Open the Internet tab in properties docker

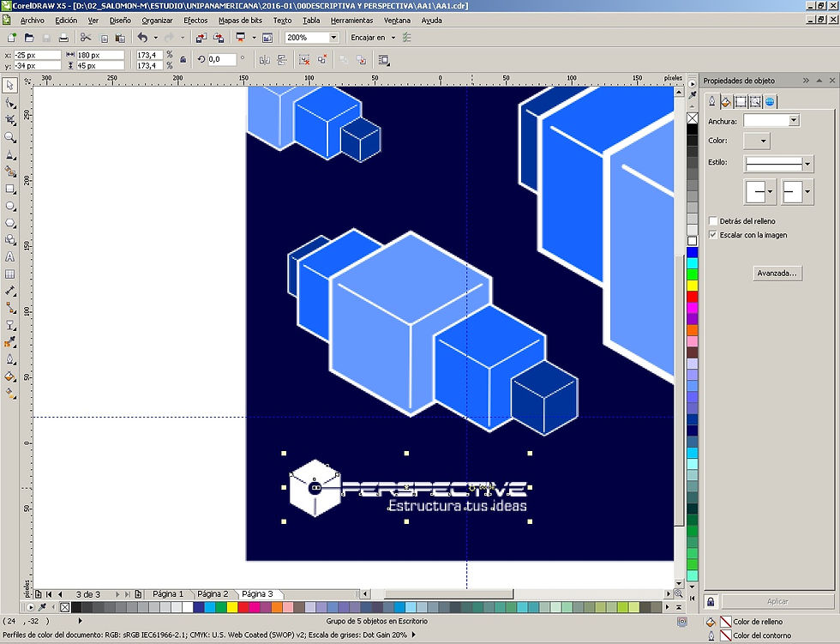coord(770,101)
